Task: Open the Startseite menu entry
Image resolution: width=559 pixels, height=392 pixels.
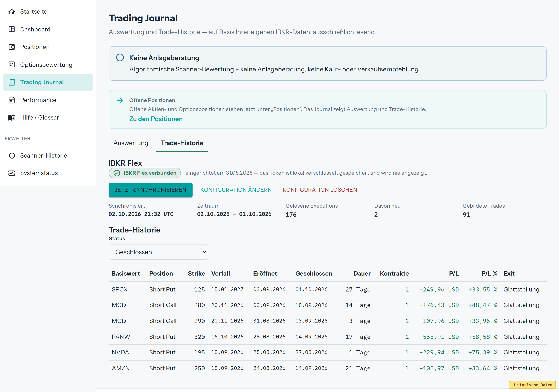Action: [x=48, y=11]
